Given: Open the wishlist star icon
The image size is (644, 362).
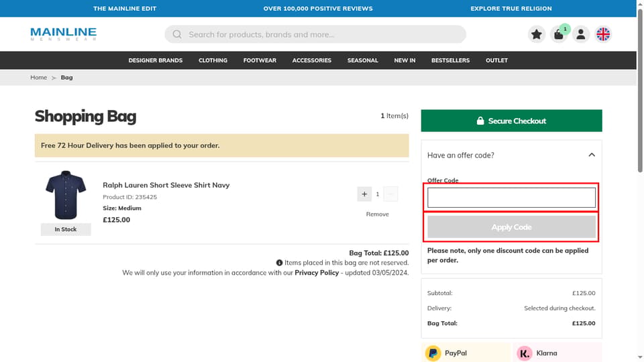Looking at the screenshot, I should (x=537, y=34).
